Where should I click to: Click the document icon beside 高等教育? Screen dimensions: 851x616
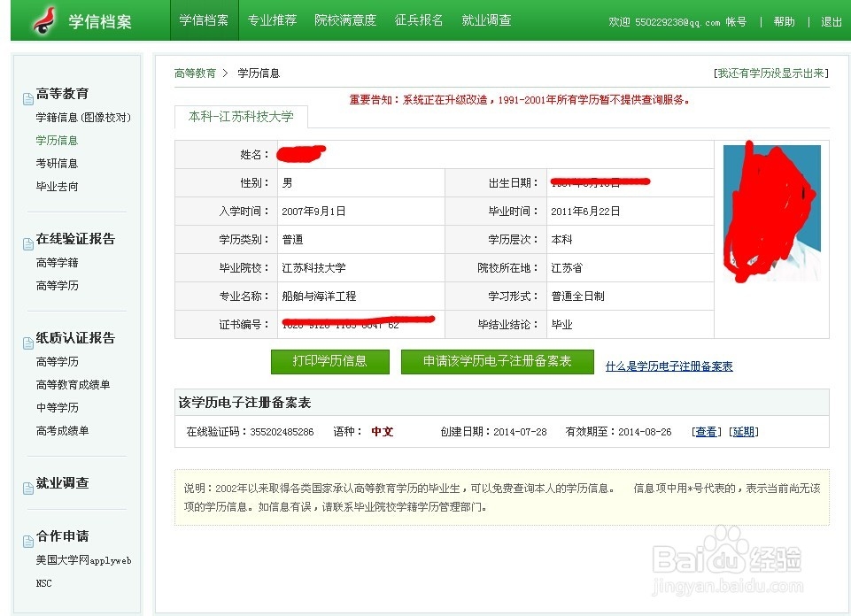pos(28,99)
